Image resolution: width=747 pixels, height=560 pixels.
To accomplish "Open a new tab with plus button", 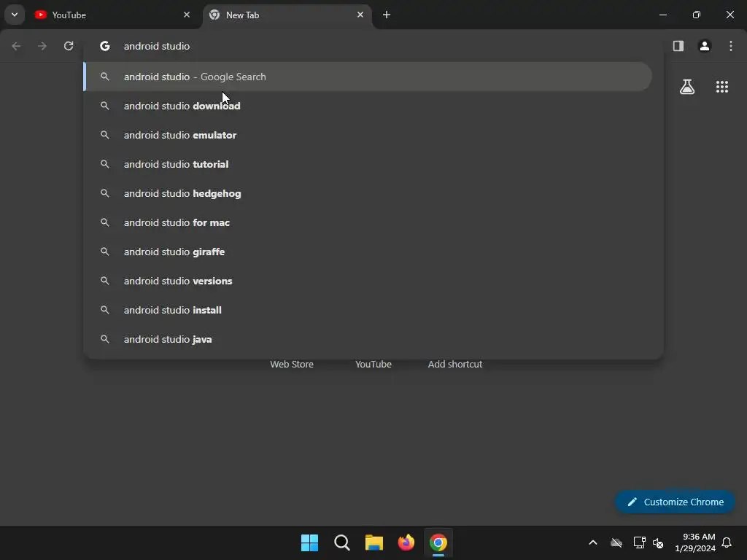I will [387, 15].
